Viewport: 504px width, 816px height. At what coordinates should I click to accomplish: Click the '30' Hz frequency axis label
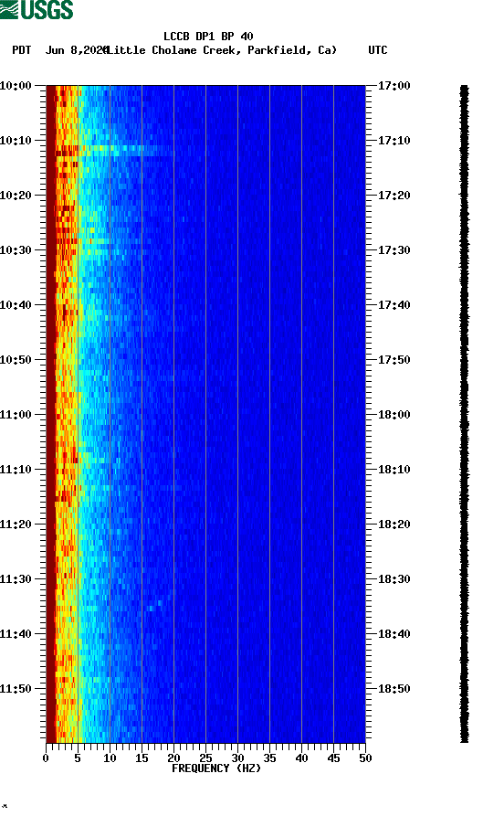click(x=237, y=758)
